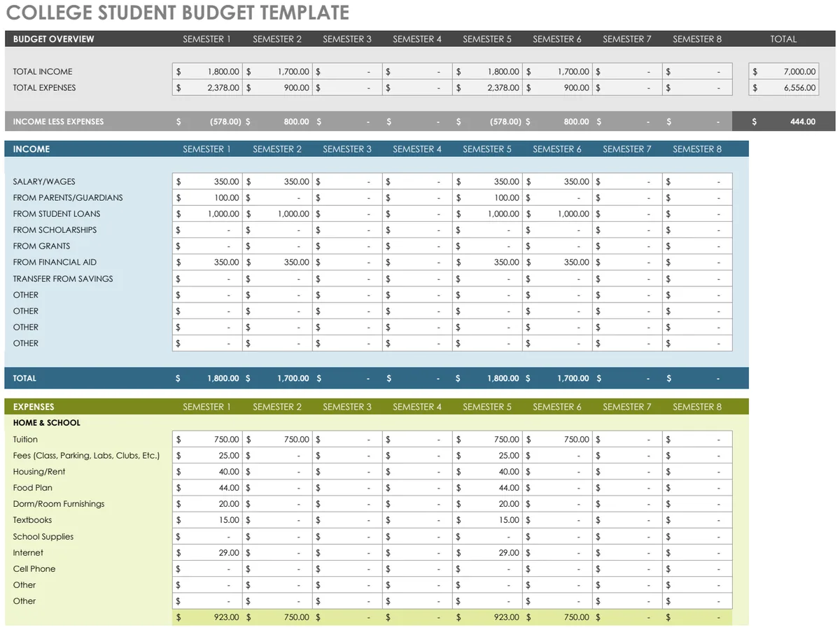Screen dimensions: 840x630
Task: Select Income Less Expenses Semester 1 (578.00)
Action: point(207,122)
